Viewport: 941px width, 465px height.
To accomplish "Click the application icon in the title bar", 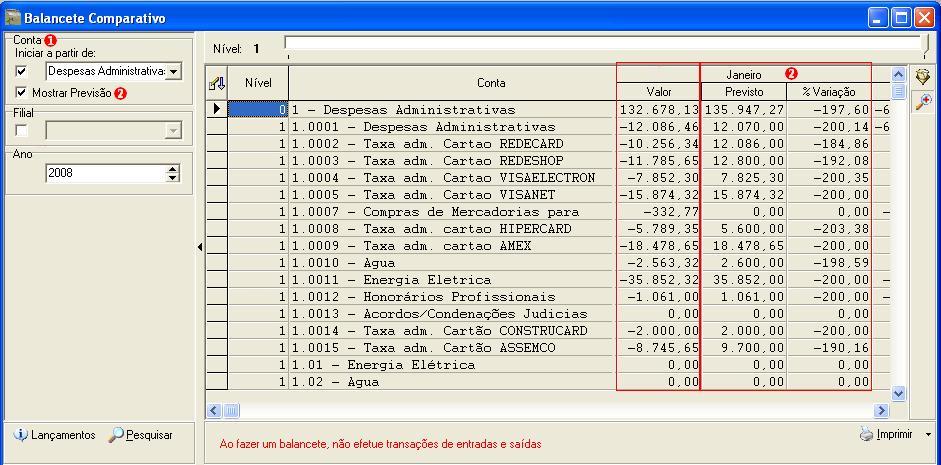I will 13,18.
